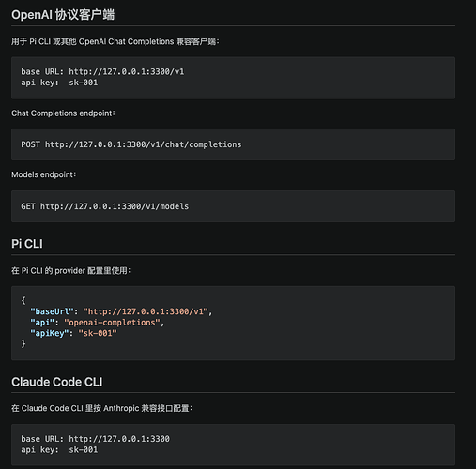This screenshot has width=476, height=469.
Task: Click the Claude Code CLI heading
Action: click(57, 382)
